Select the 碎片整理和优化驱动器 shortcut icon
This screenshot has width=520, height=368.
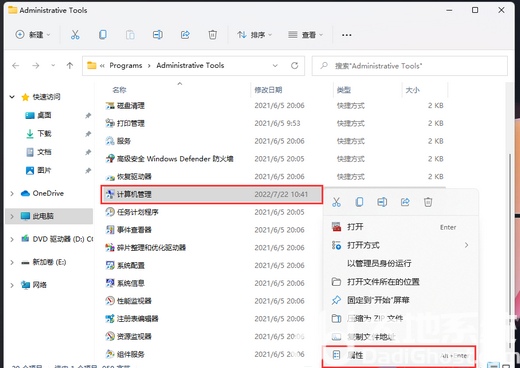[110, 248]
